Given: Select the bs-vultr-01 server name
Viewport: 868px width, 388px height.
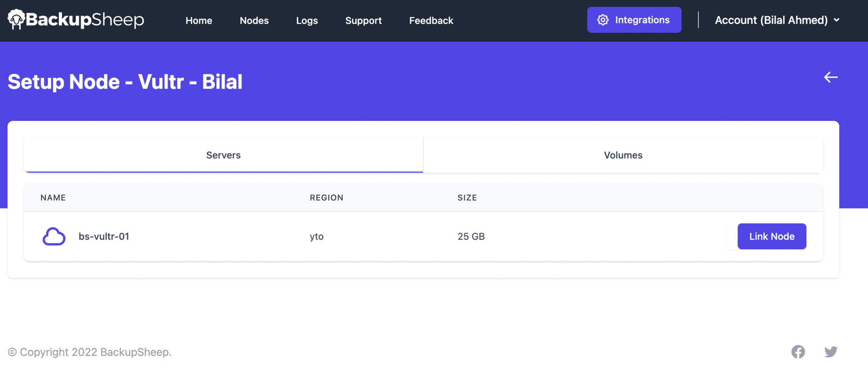Looking at the screenshot, I should coord(104,236).
